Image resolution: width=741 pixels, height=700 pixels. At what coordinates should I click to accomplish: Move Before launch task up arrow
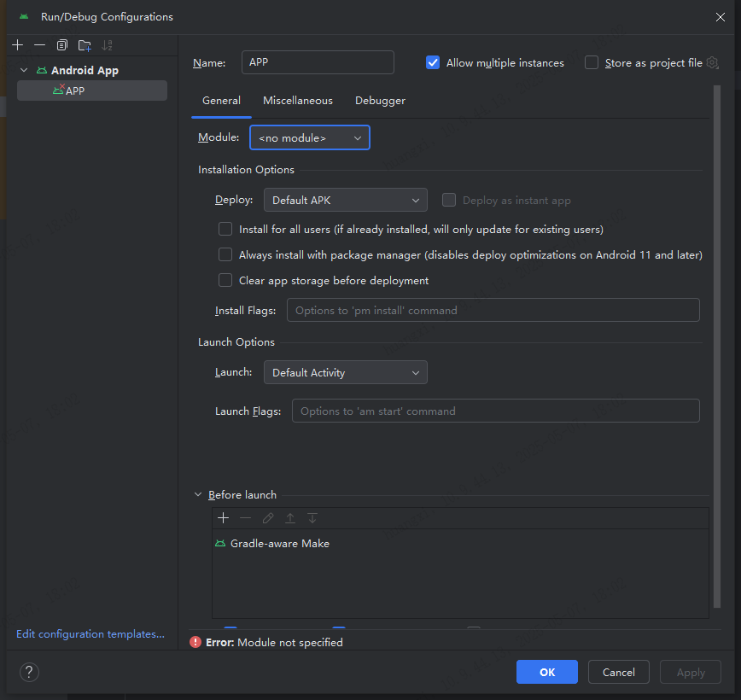pyautogui.click(x=290, y=518)
